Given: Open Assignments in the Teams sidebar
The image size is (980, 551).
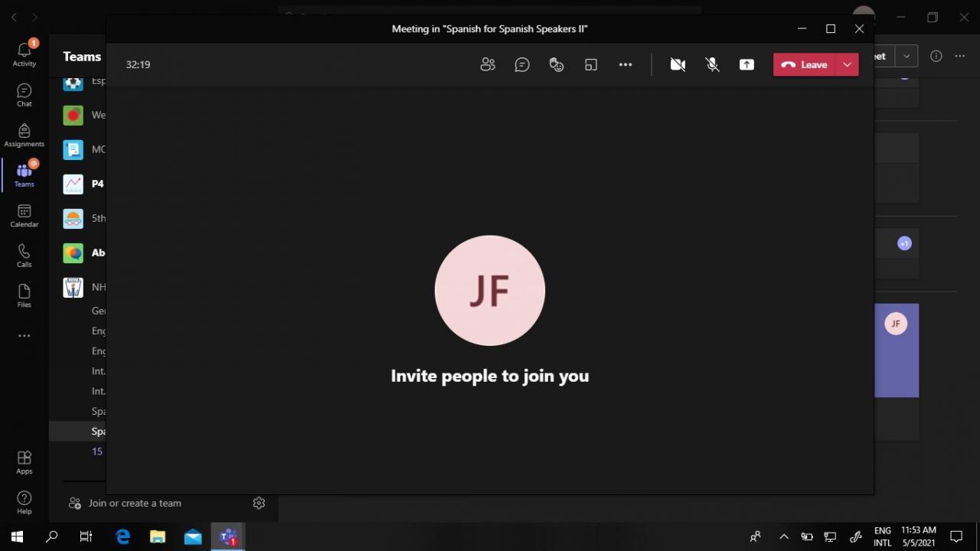Looking at the screenshot, I should (x=24, y=135).
